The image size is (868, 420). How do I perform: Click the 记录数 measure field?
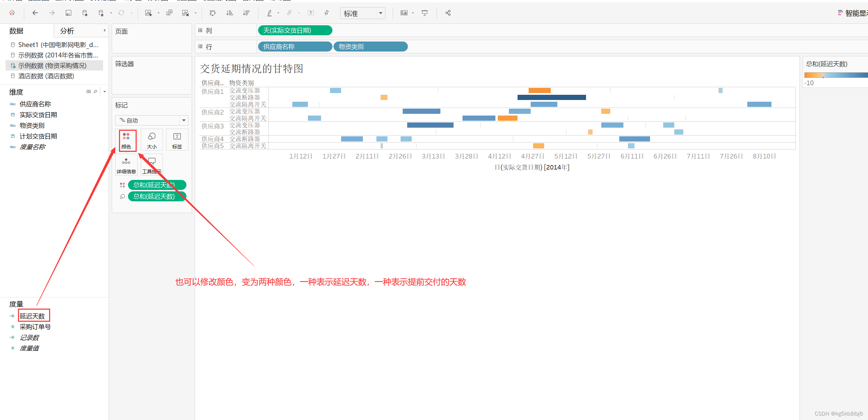coord(29,337)
